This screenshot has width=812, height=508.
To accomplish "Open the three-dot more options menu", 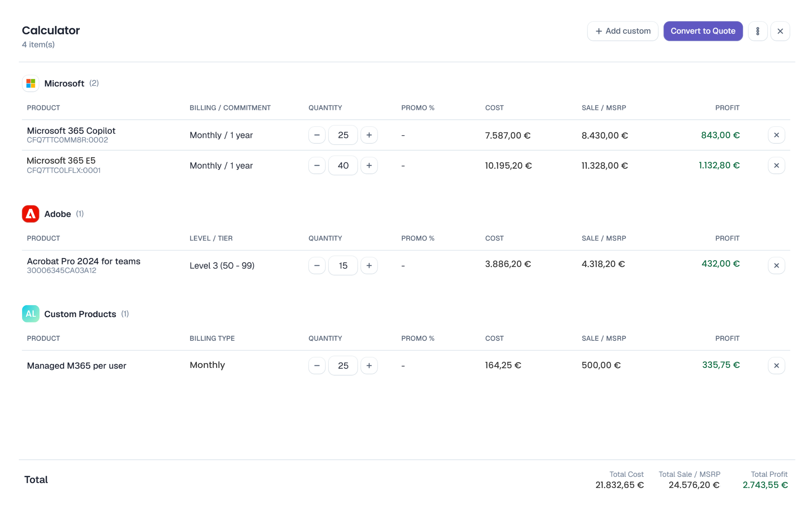I will pos(758,31).
